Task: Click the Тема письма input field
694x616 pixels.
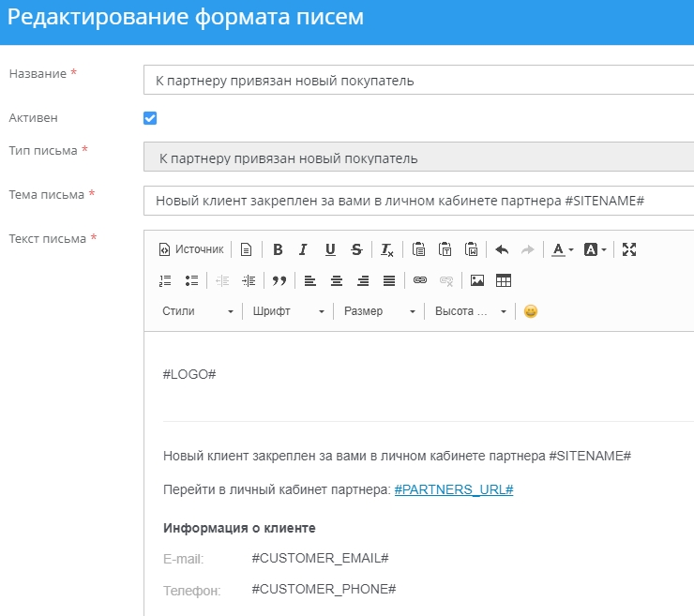Action: tap(418, 202)
